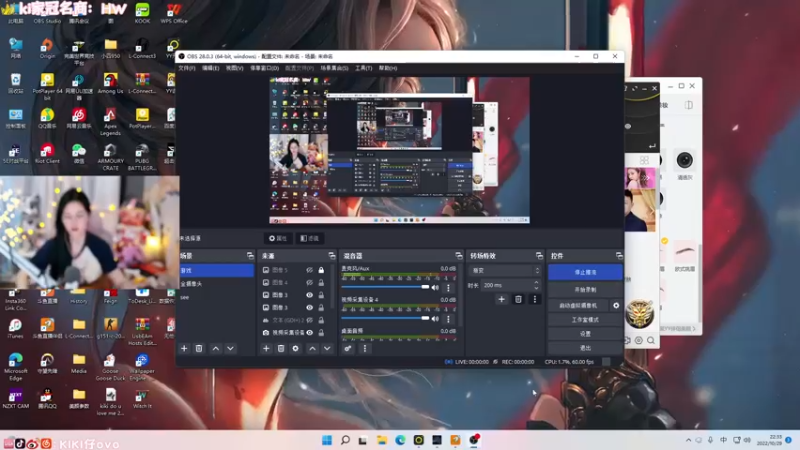Open advanced audio properties in mixer toolbar

click(x=347, y=348)
